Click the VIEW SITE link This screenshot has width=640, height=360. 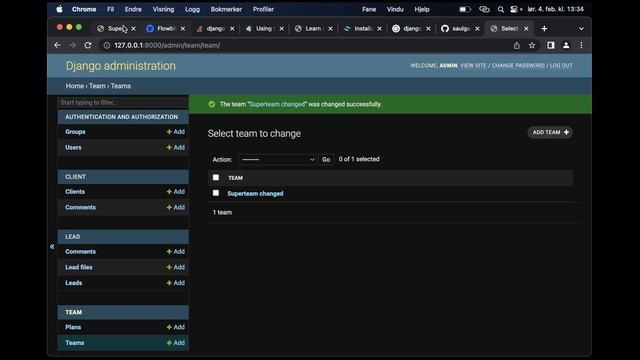pyautogui.click(x=473, y=65)
